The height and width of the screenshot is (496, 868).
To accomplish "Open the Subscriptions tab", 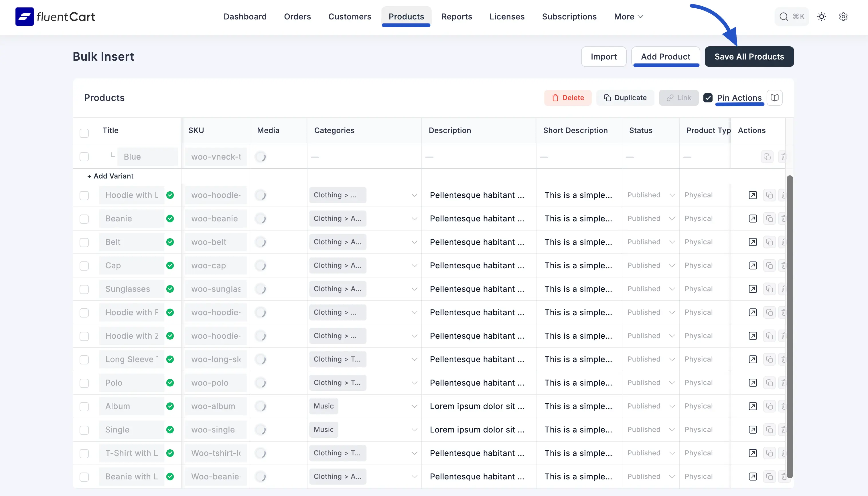I will pyautogui.click(x=569, y=16).
